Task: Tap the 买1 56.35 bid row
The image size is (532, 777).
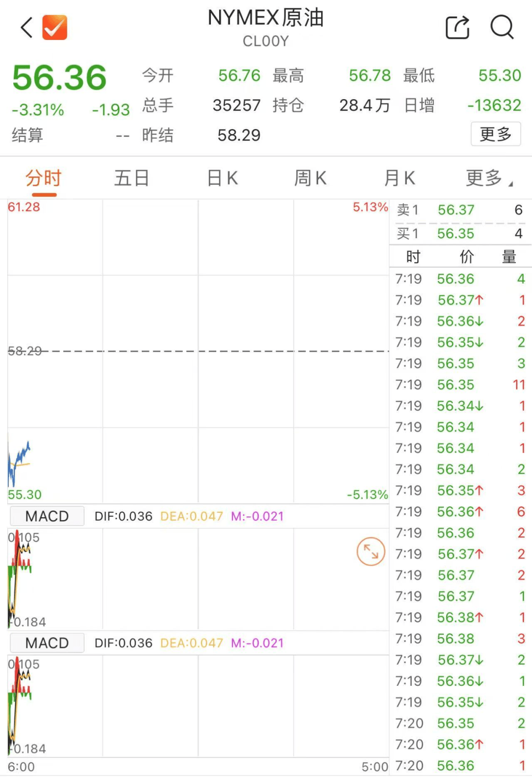Action: pyautogui.click(x=460, y=234)
